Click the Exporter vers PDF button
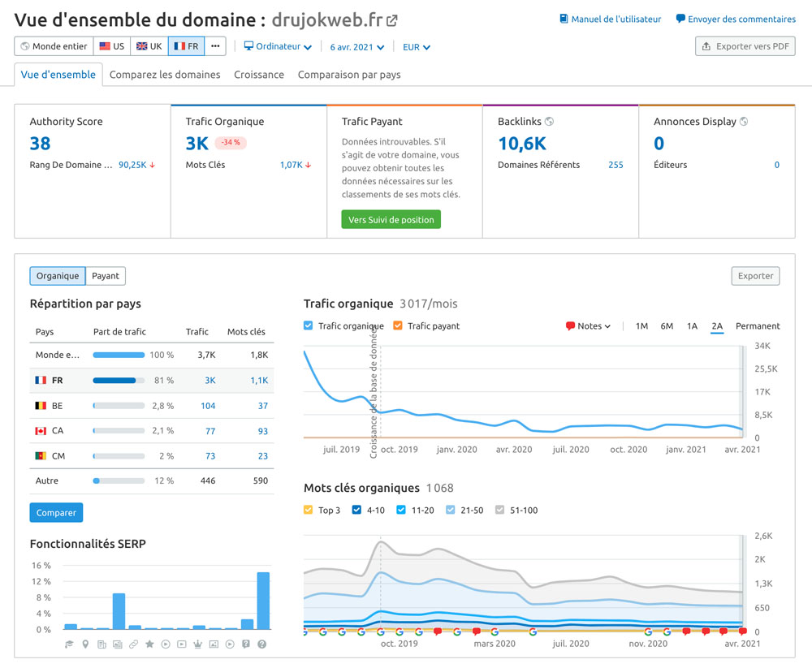The width and height of the screenshot is (812, 668). 745,46
